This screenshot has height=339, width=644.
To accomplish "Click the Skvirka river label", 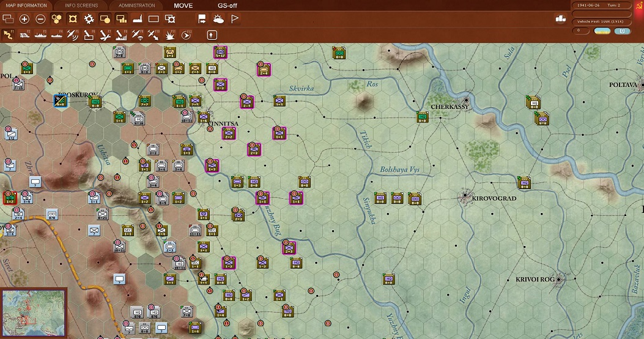I will click(302, 88).
